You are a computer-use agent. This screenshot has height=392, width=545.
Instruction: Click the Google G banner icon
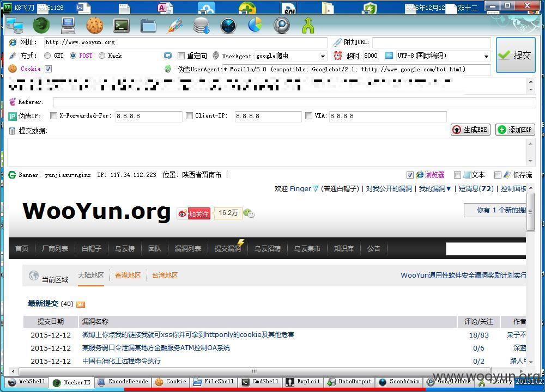12,175
